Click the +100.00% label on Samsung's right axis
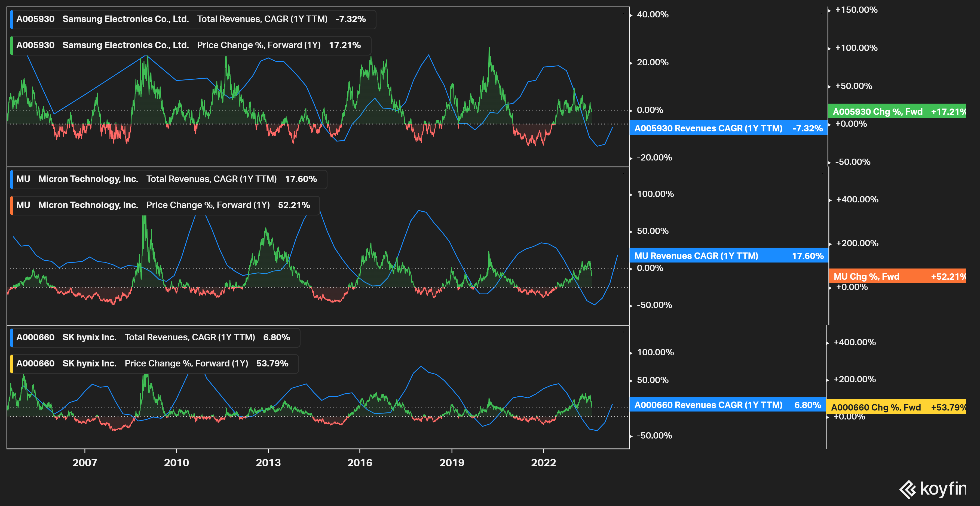 click(856, 48)
